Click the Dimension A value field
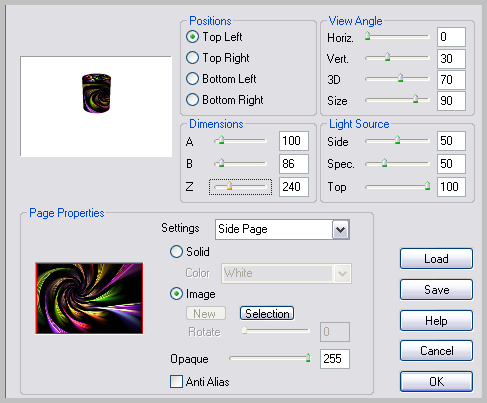Image resolution: width=487 pixels, height=403 pixels. (294, 141)
